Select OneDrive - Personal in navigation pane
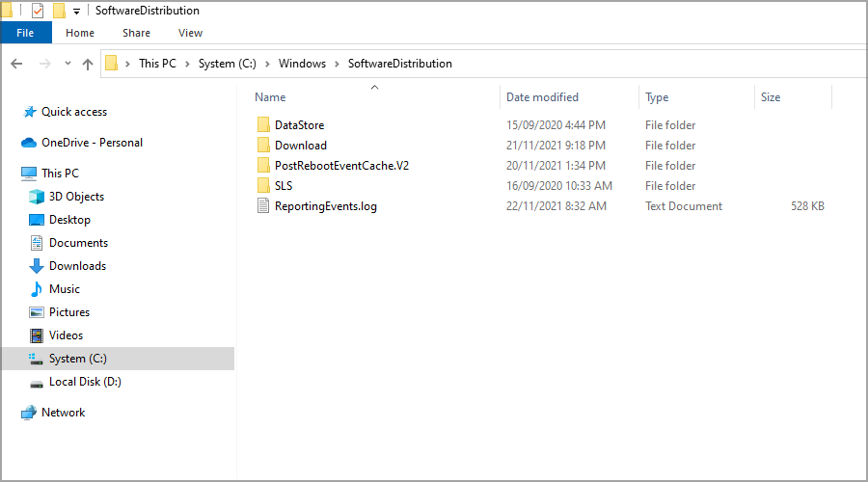The image size is (868, 482). 92,143
